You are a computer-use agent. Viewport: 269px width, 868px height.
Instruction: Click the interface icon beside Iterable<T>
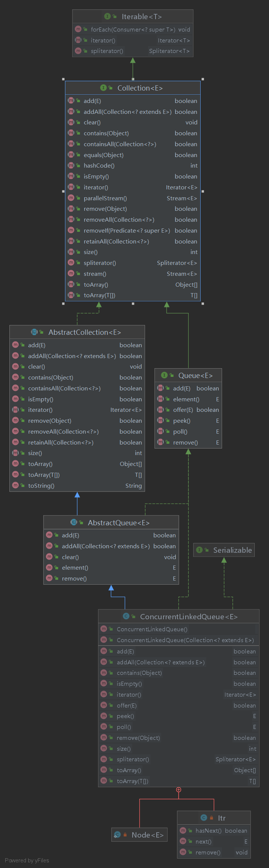click(x=107, y=17)
